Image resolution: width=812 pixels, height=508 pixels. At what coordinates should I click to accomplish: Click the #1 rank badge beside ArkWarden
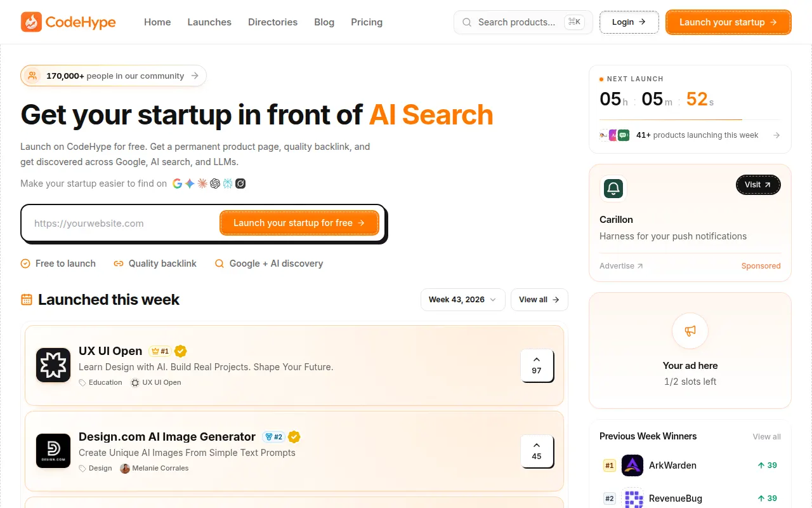pyautogui.click(x=610, y=465)
